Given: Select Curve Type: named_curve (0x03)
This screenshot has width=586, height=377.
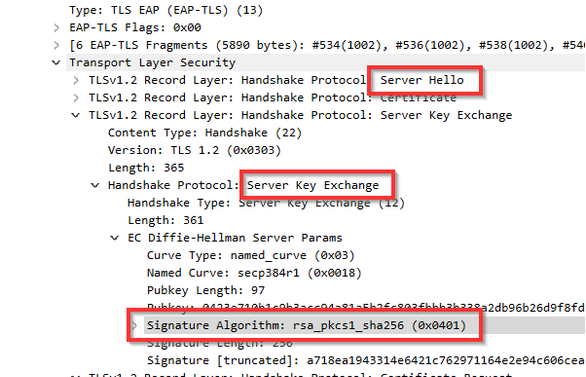Looking at the screenshot, I should coord(251,256).
